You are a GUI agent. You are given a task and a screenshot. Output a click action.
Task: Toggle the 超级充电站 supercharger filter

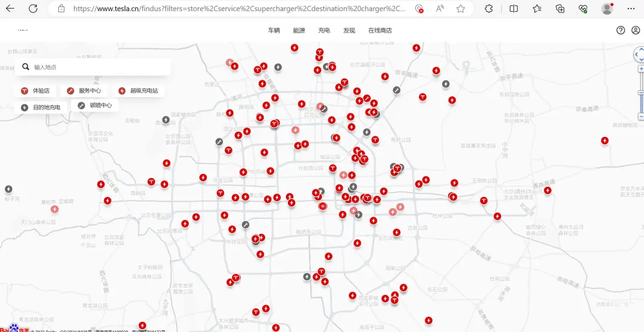click(138, 91)
